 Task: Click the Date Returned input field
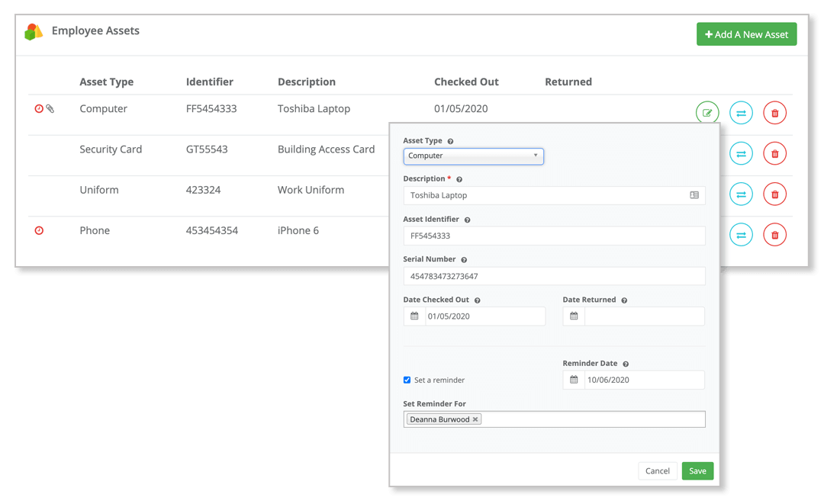pos(643,316)
